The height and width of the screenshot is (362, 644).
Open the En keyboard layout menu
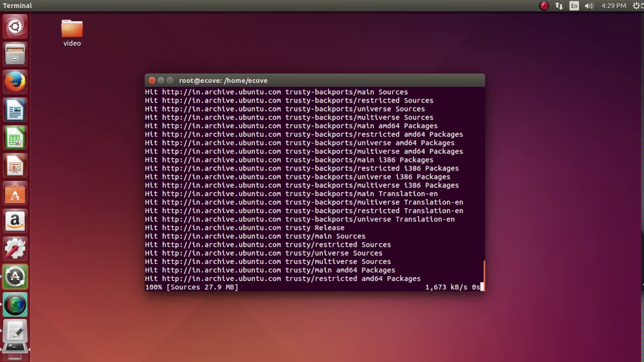[574, 6]
